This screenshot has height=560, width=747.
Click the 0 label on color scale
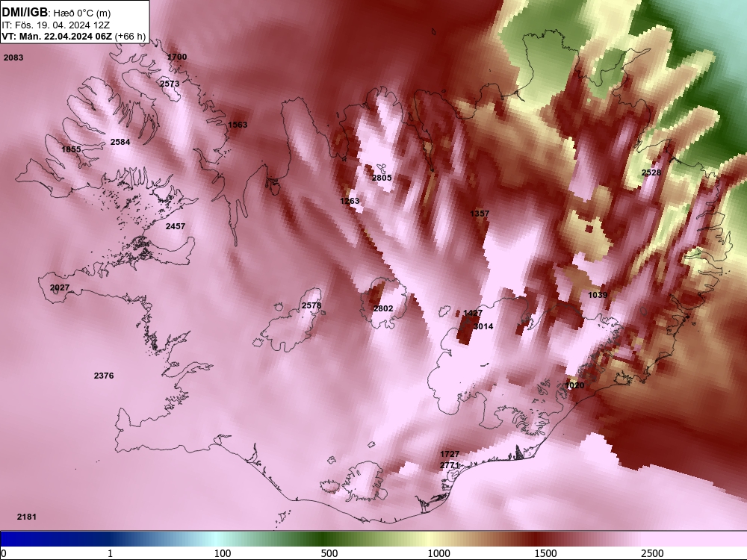tap(4, 553)
